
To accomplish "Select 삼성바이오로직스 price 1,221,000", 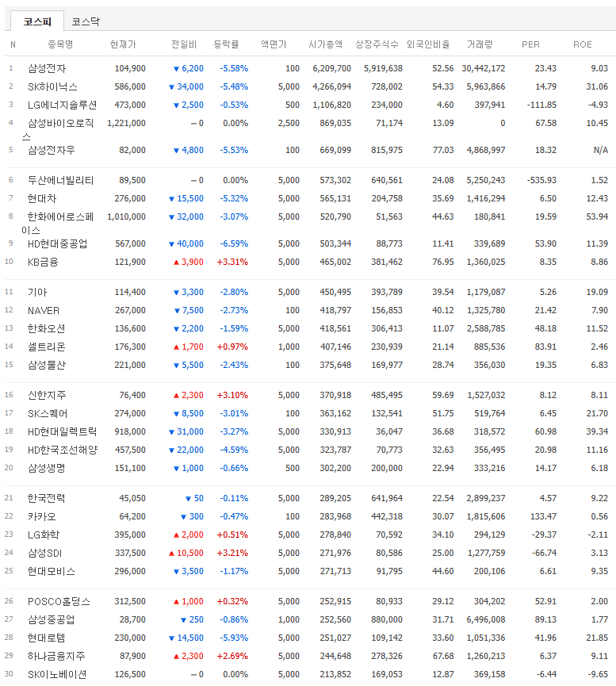I will tap(126, 124).
